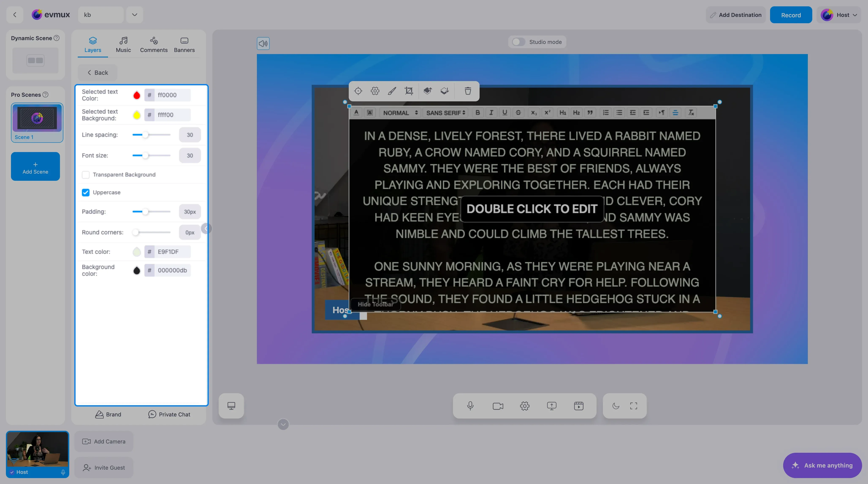Open the SANS SERIF font dropdown
Viewport: 868px width, 484px height.
445,113
